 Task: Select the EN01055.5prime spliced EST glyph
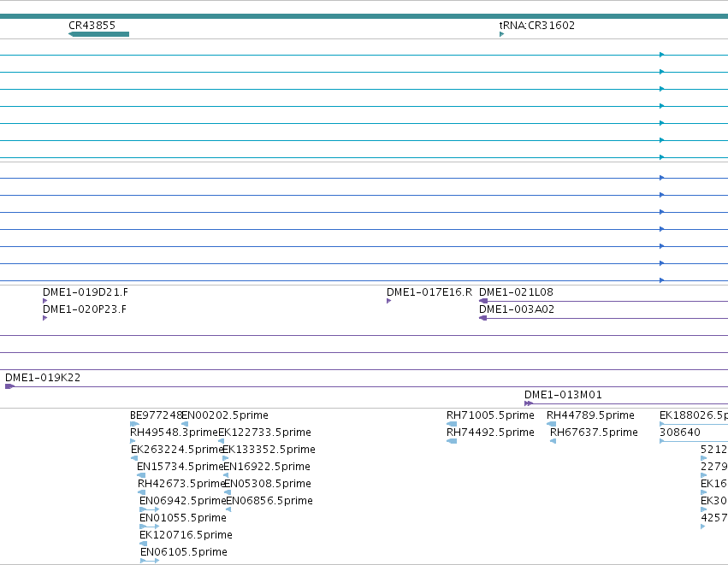pyautogui.click(x=149, y=527)
